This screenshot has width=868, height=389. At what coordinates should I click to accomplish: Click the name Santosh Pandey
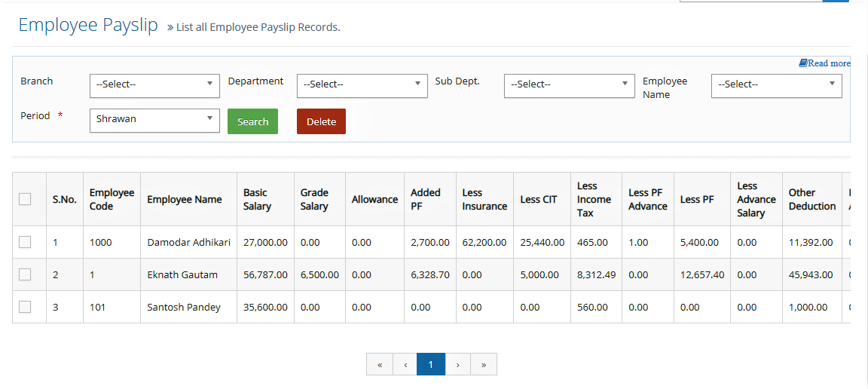pyautogui.click(x=184, y=307)
